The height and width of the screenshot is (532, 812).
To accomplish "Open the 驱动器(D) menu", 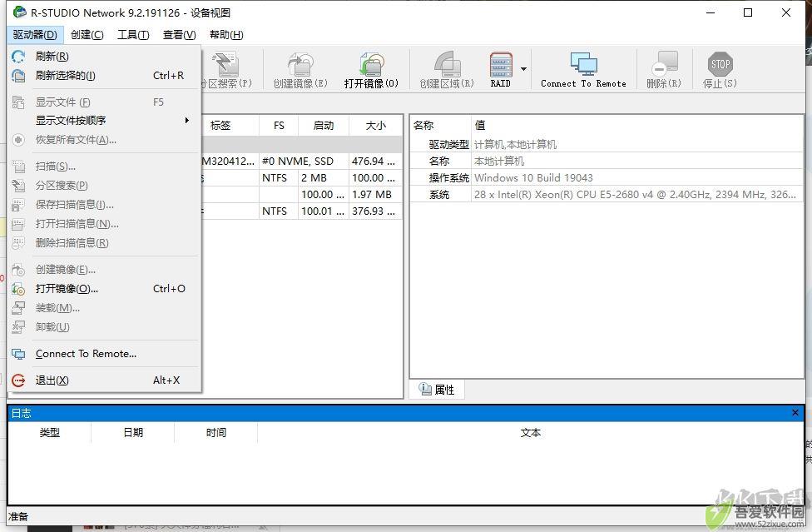I will [x=35, y=35].
